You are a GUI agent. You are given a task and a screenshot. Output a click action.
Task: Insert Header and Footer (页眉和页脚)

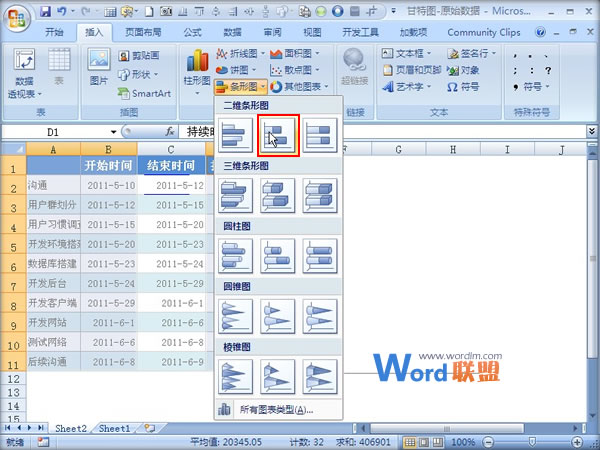tap(412, 70)
